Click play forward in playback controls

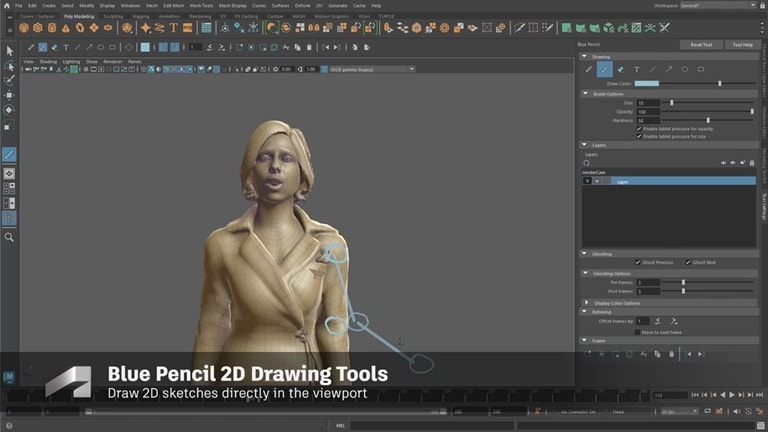[732, 395]
